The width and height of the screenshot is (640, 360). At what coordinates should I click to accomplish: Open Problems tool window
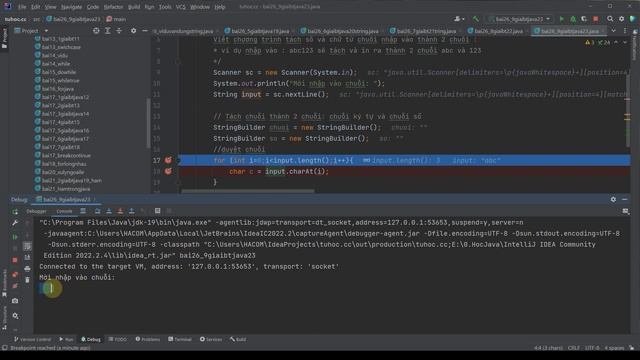[x=148, y=339]
